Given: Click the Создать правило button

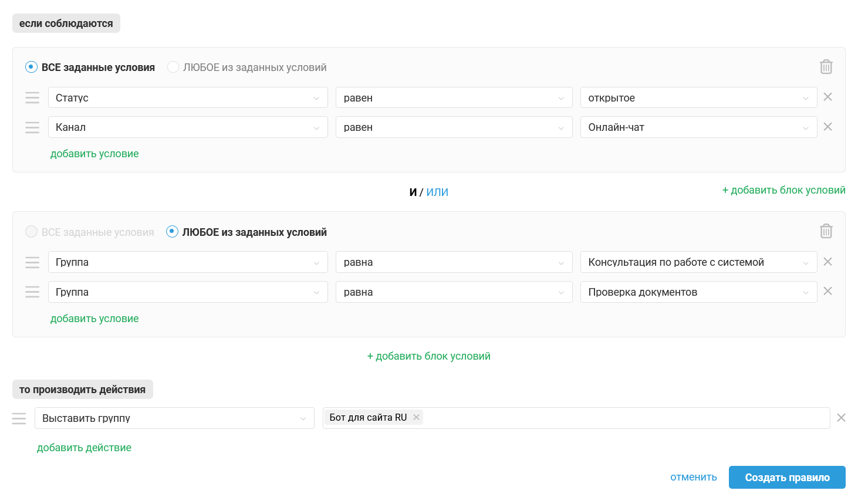Looking at the screenshot, I should 787,478.
